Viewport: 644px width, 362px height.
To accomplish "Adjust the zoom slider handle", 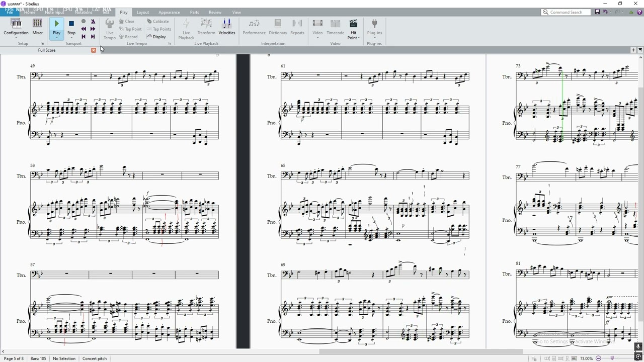I will point(612,358).
